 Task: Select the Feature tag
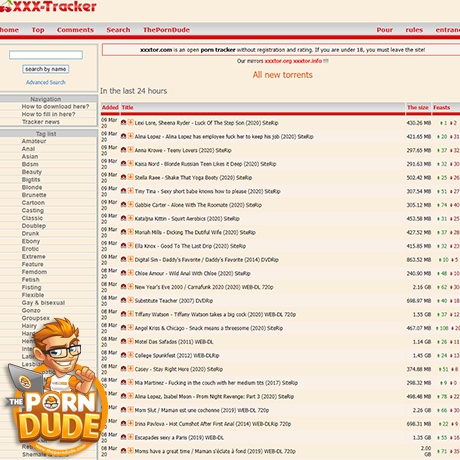coord(33,264)
